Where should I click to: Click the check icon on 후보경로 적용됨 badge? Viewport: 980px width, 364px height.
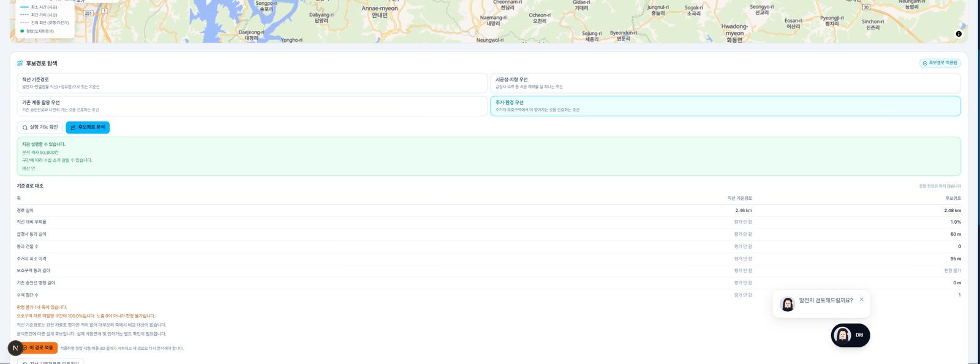(925, 63)
